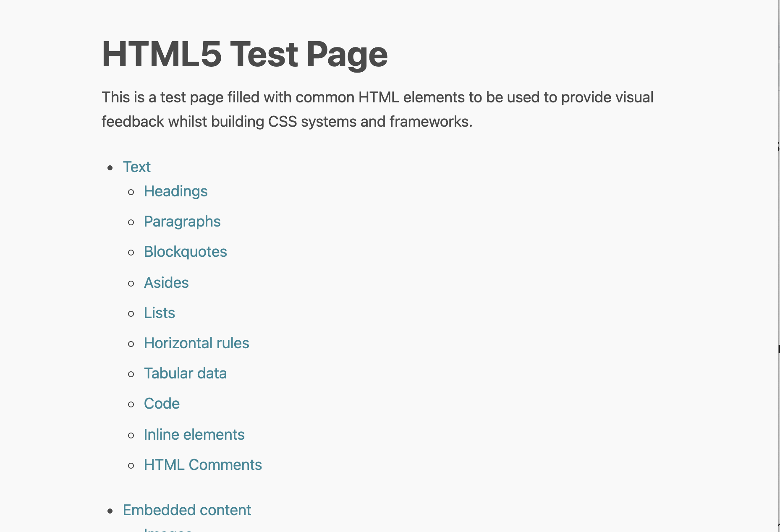Visit the Inline elements section
This screenshot has height=532, width=780.
tap(194, 435)
